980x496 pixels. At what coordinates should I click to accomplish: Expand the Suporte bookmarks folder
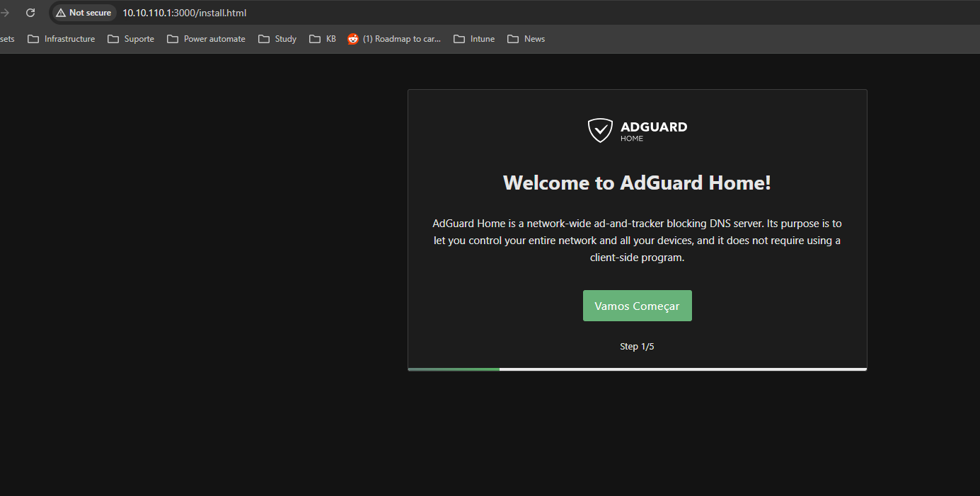pyautogui.click(x=131, y=39)
